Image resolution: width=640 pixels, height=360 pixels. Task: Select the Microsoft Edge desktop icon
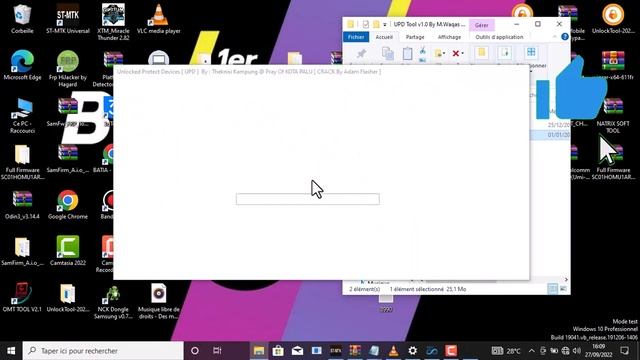22,65
